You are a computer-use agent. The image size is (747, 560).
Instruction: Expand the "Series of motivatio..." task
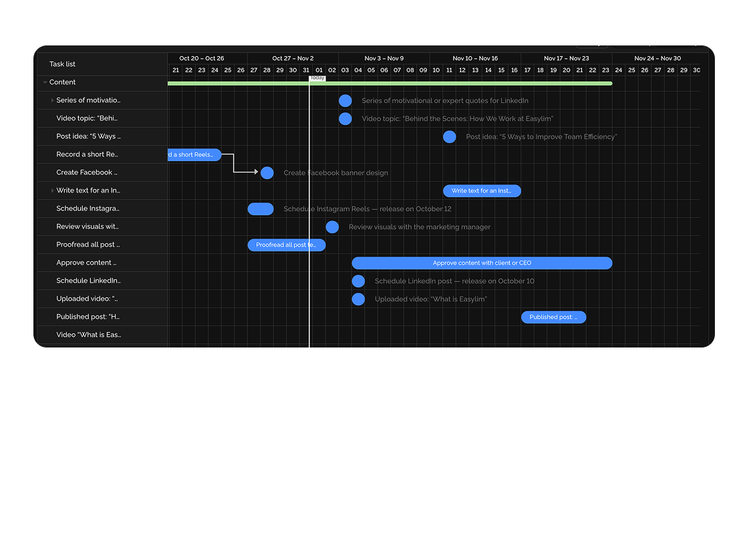[52, 100]
